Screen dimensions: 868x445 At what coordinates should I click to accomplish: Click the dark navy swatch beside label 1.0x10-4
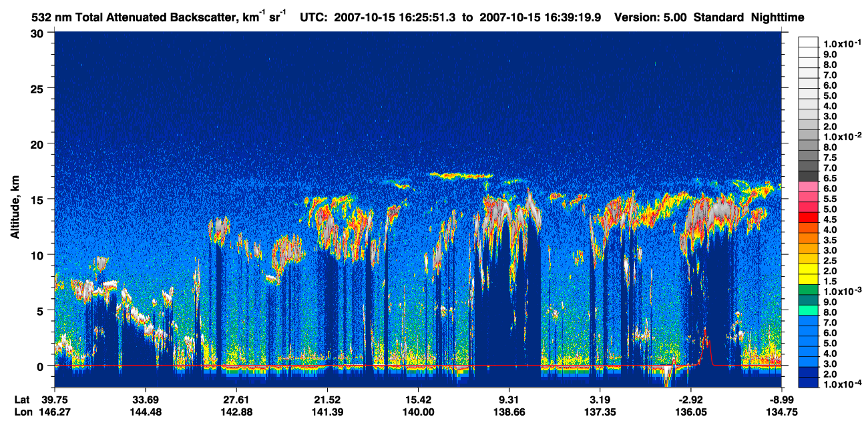coord(808,384)
